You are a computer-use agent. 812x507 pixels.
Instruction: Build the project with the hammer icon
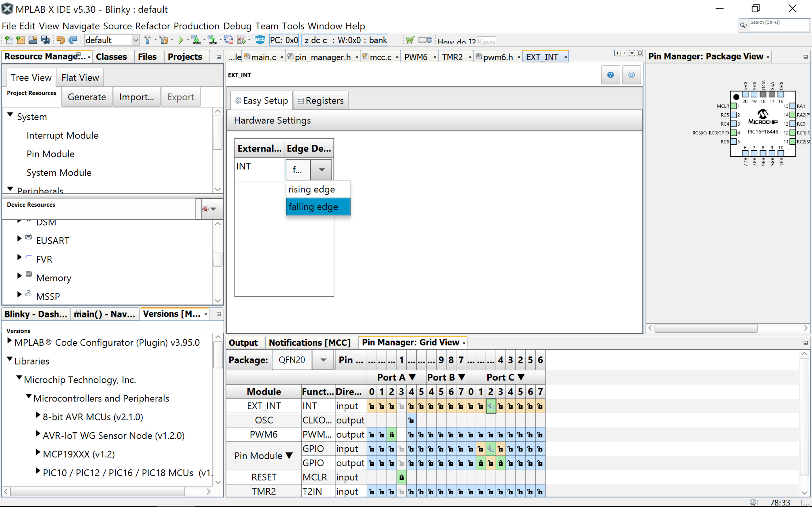pyautogui.click(x=147, y=40)
